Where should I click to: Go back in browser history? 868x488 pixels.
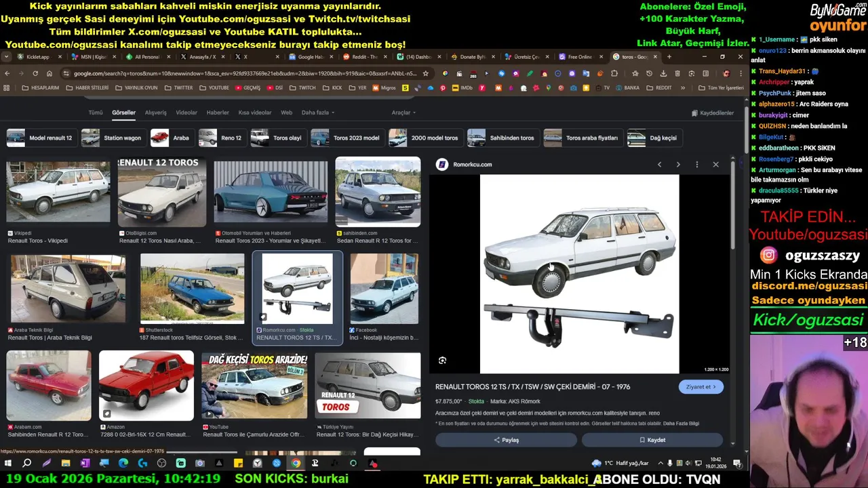pos(7,73)
